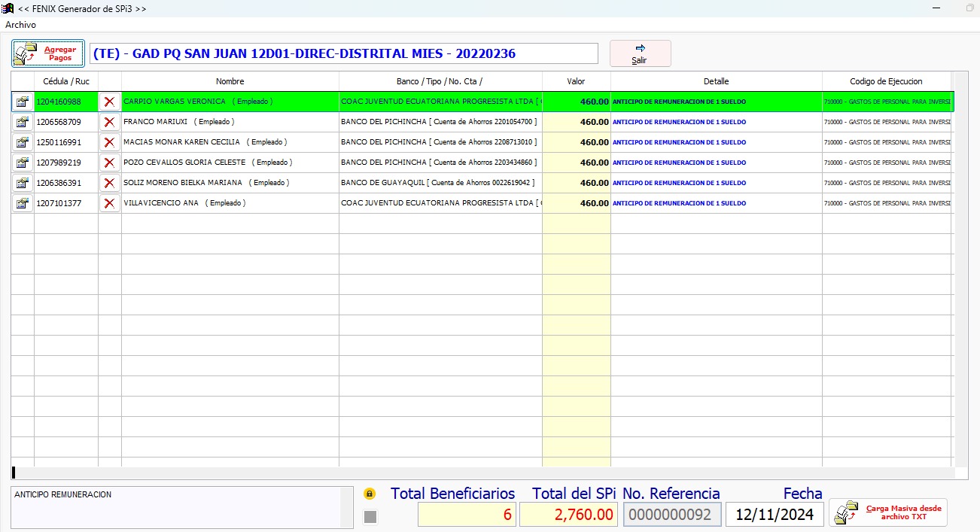Open the Archivo menu

(21, 25)
